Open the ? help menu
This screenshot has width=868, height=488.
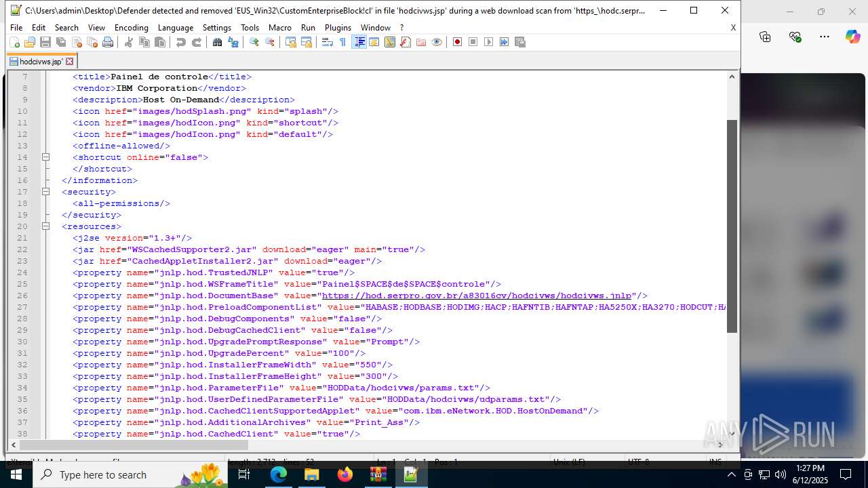[401, 27]
